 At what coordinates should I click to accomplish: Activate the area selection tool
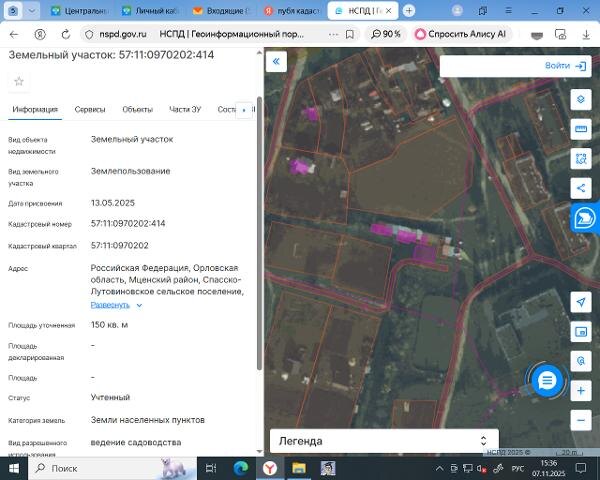(x=580, y=158)
